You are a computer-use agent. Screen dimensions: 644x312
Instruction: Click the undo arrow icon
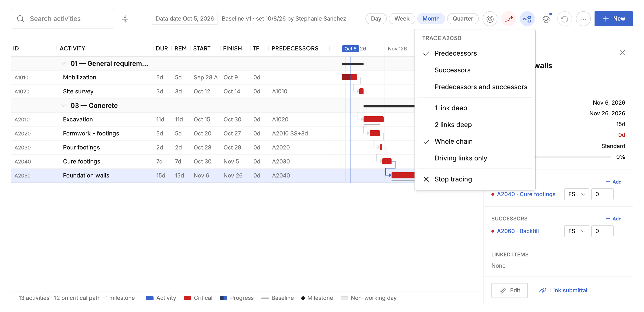click(564, 19)
